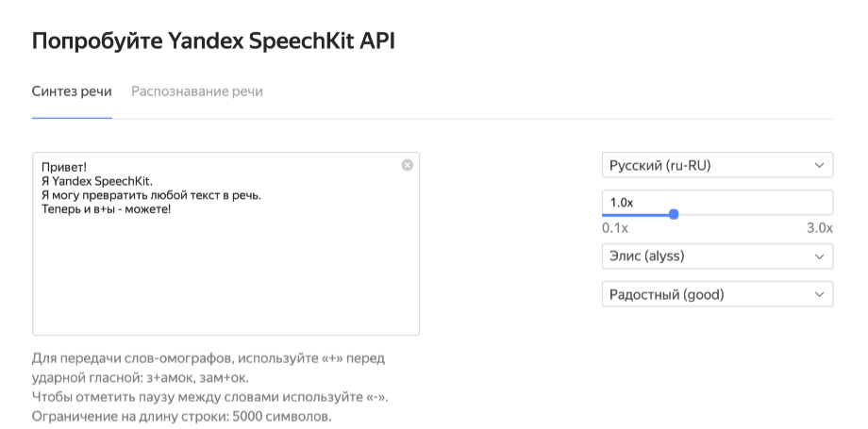Screen dimensions: 868x429
Task: Open the Русский (ru-RU) language dropdown
Action: 717,165
